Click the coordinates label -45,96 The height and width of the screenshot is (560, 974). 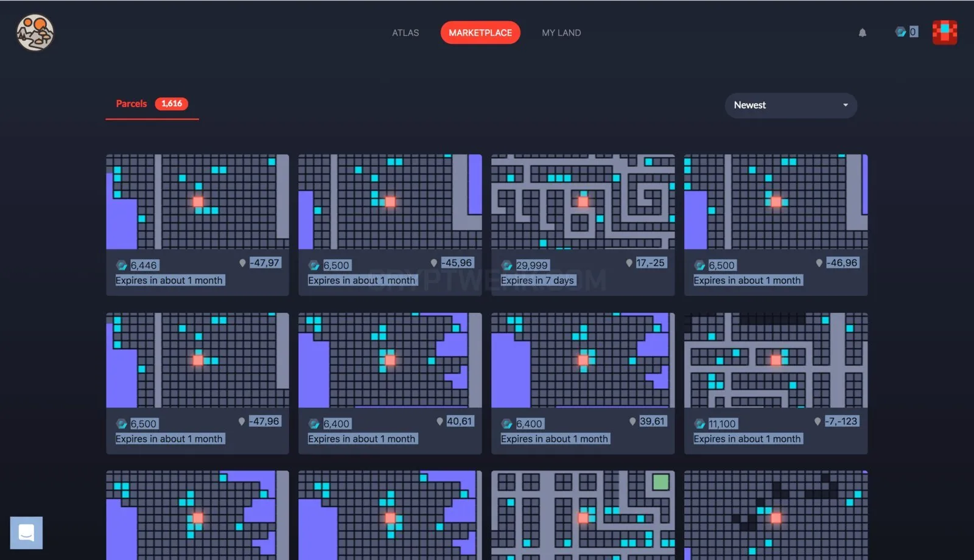coord(458,263)
